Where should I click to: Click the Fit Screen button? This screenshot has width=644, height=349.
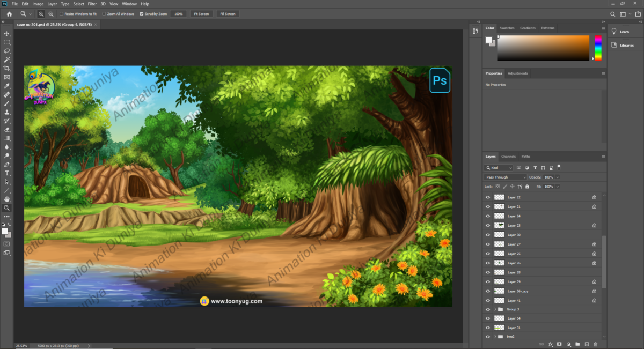point(201,13)
